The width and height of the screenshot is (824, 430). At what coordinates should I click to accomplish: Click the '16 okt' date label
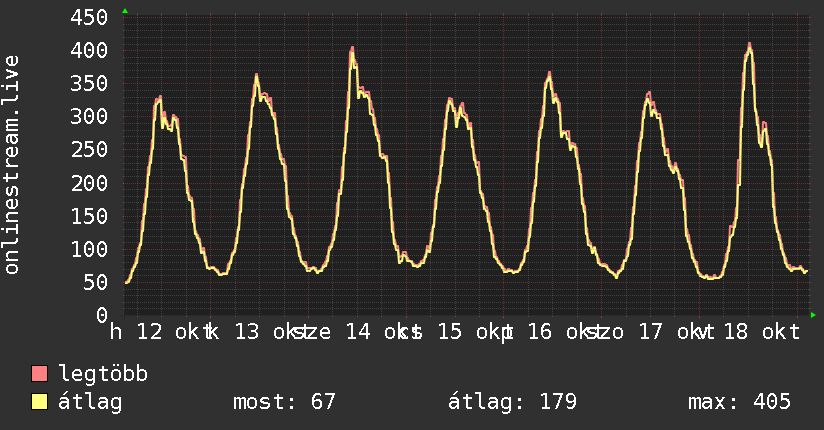[x=565, y=332]
